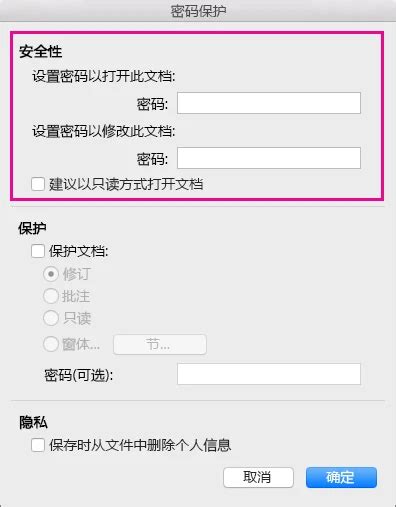The width and height of the screenshot is (396, 507).
Task: Click the 密码(可选) input box
Action: [269, 374]
